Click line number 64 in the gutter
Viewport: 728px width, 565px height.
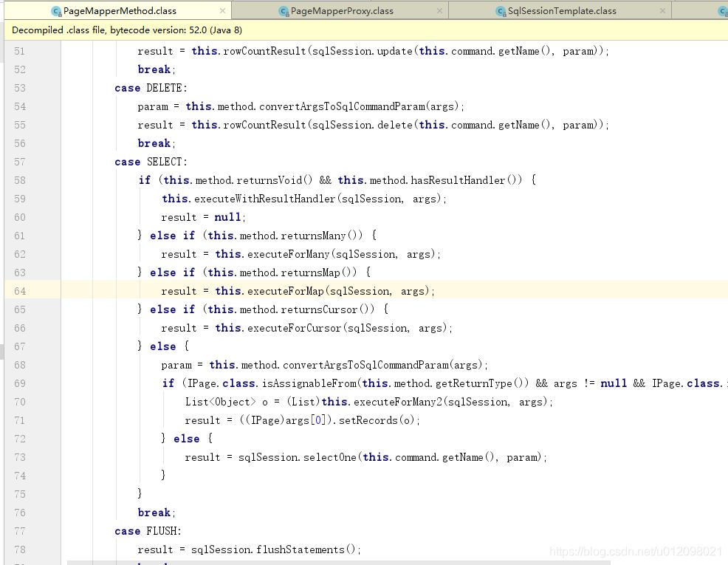point(19,291)
